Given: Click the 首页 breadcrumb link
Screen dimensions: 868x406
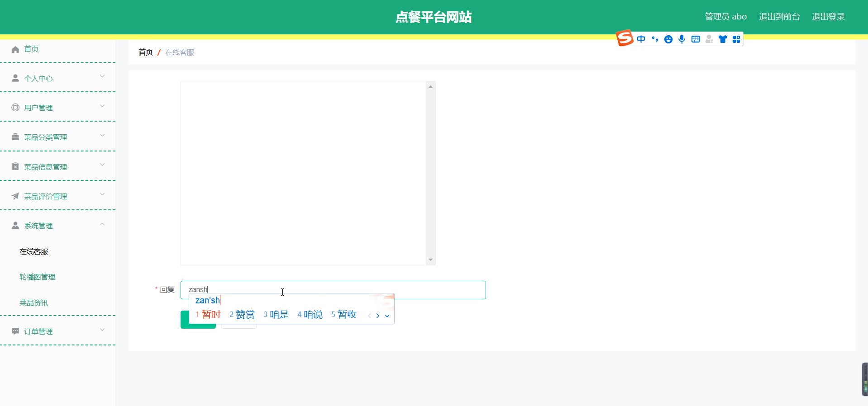Looking at the screenshot, I should coord(146,52).
